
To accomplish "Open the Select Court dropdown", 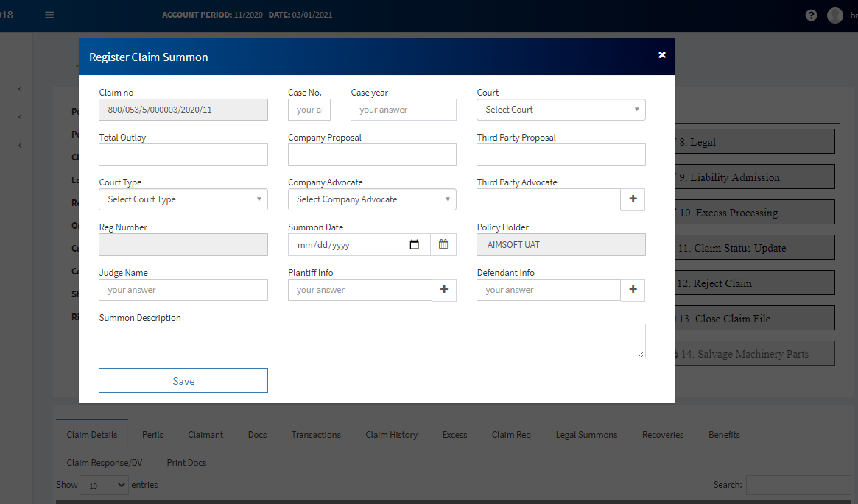I will pos(560,110).
